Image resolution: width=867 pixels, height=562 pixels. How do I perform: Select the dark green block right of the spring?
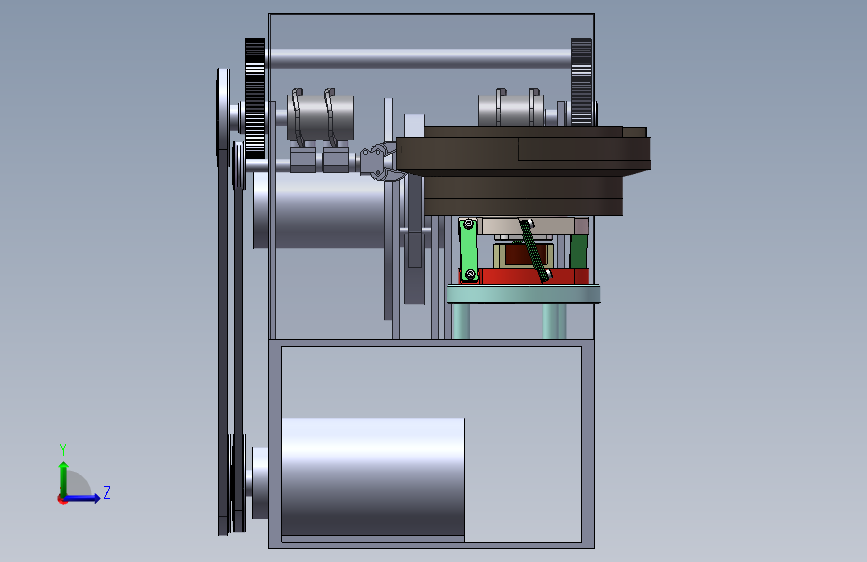click(578, 252)
